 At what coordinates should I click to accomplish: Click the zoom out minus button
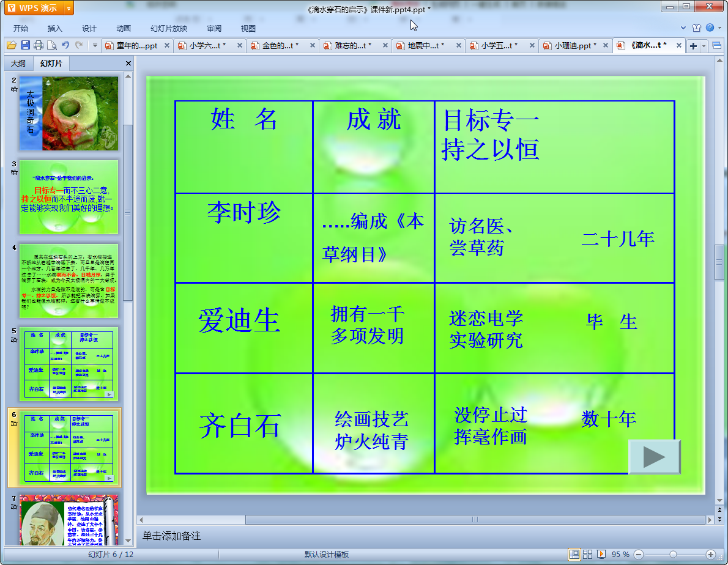click(x=639, y=555)
